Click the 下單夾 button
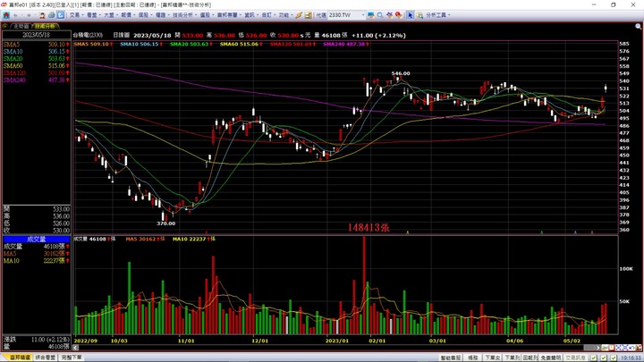The width and height of the screenshot is (644, 362). pos(493,358)
